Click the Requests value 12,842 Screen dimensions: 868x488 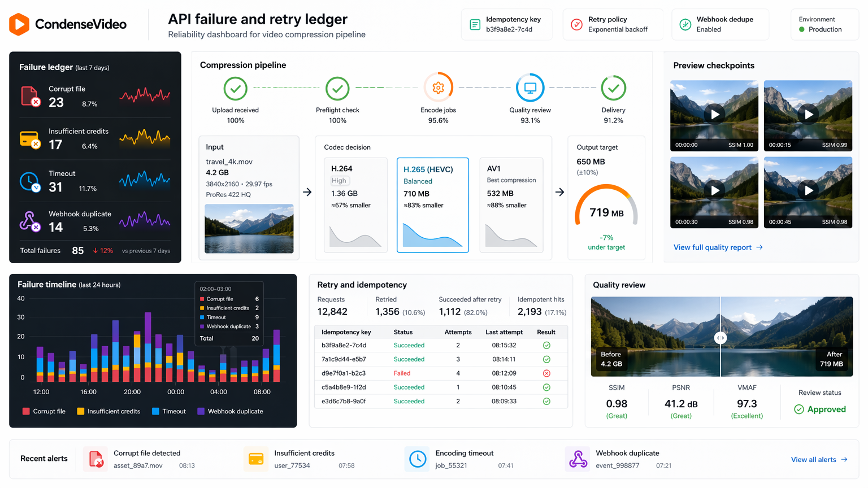pos(332,312)
